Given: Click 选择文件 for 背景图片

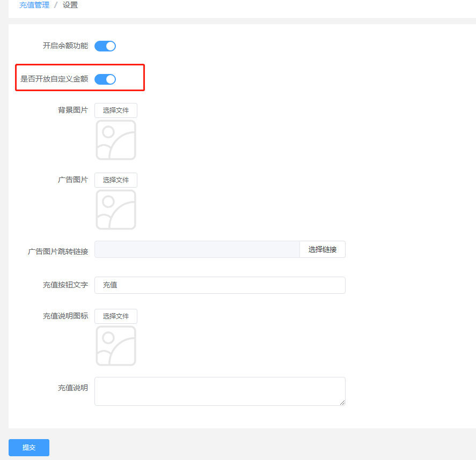Looking at the screenshot, I should coord(116,110).
